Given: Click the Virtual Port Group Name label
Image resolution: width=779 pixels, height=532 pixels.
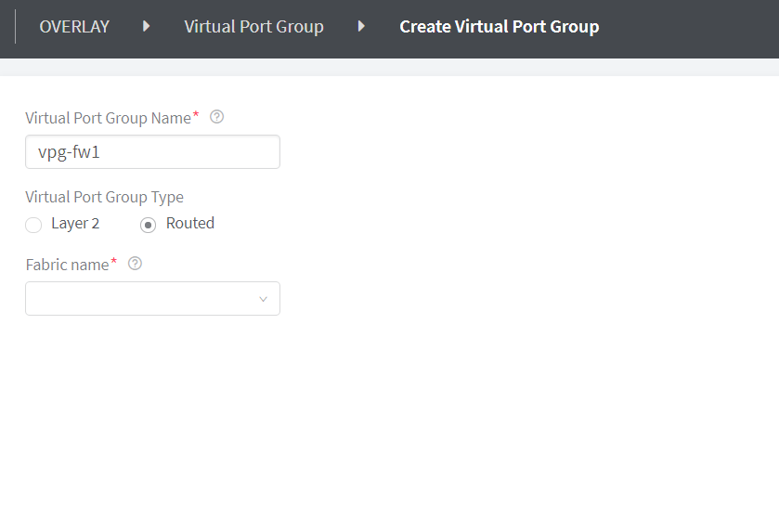Looking at the screenshot, I should point(108,117).
